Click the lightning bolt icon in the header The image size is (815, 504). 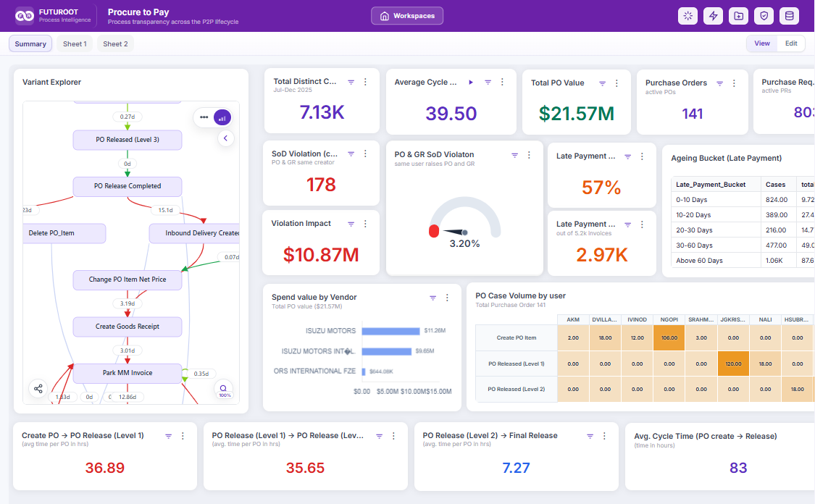713,16
